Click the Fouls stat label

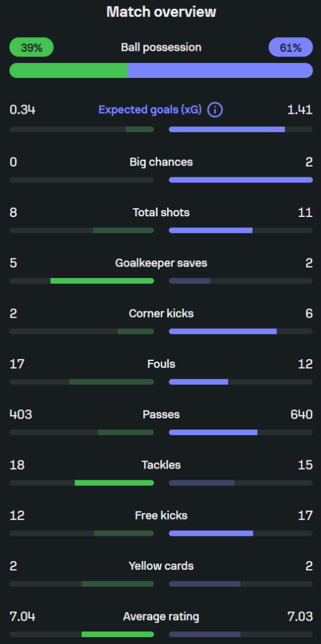coord(161,364)
